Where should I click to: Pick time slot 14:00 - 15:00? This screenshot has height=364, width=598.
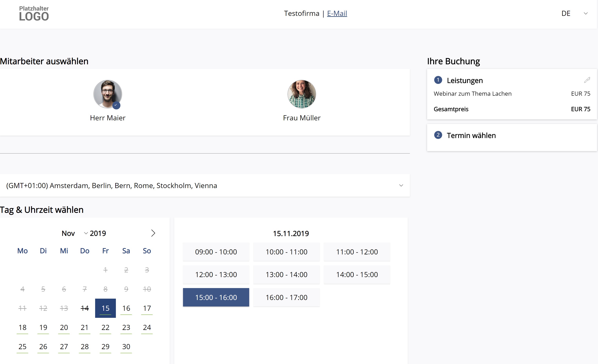click(357, 275)
